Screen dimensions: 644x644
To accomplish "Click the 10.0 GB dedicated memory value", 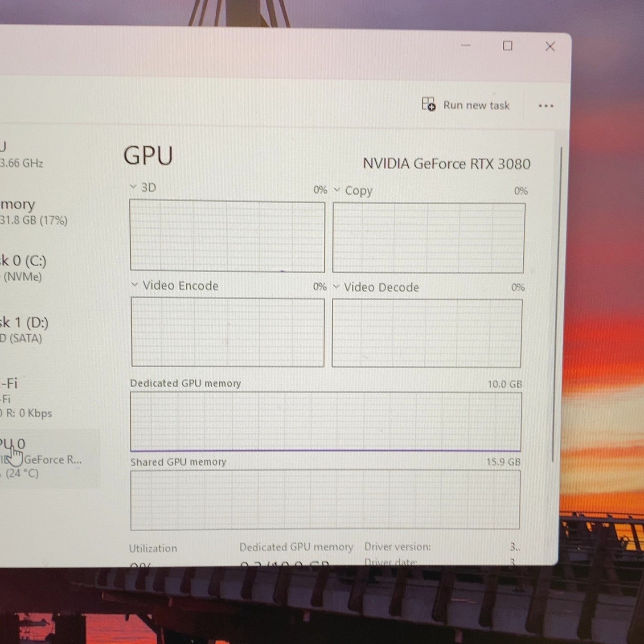I will point(505,384).
